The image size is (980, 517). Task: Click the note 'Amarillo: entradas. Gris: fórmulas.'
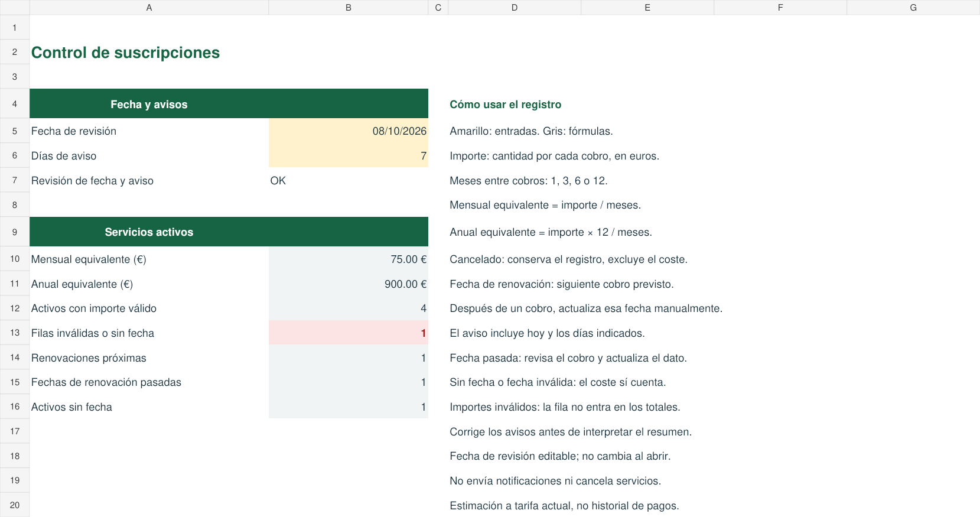click(x=532, y=131)
